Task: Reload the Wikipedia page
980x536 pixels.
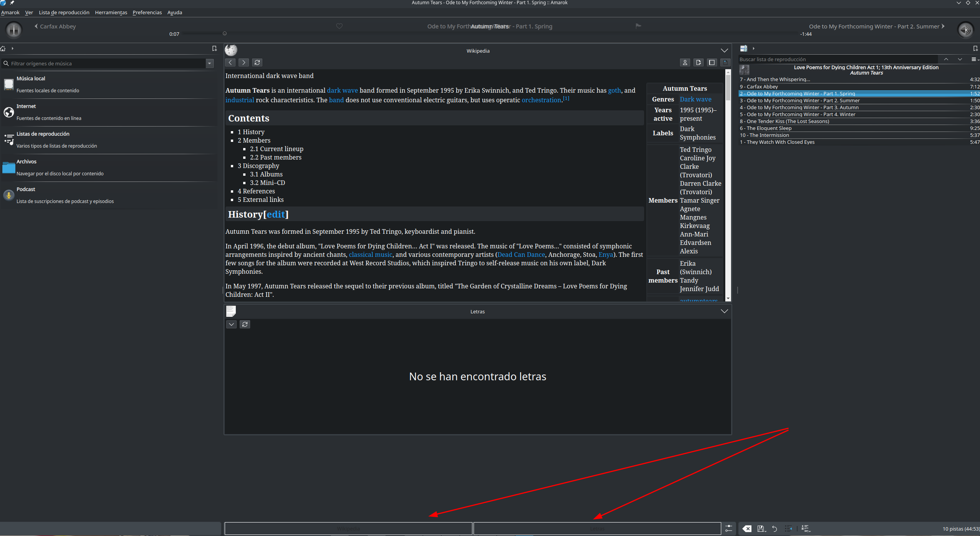Action: (257, 62)
